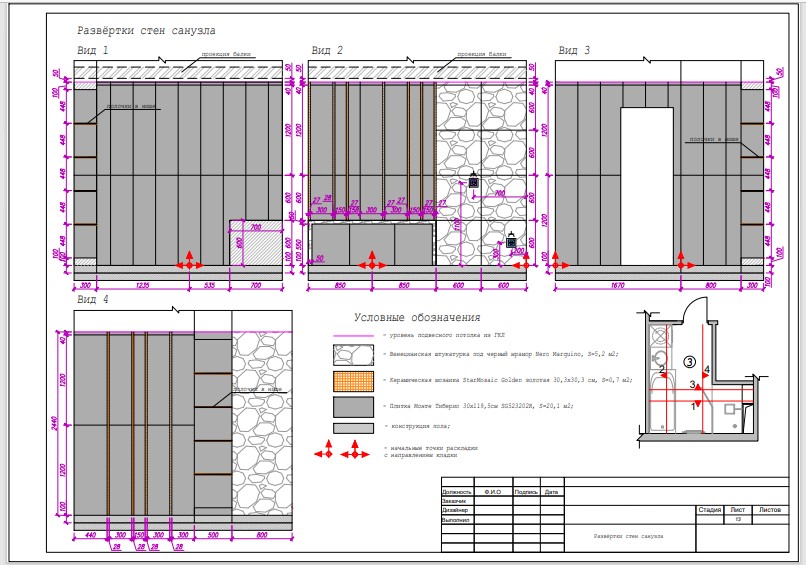Click the '535' dimension under Вид 1
The width and height of the screenshot is (806, 565).
click(x=210, y=285)
